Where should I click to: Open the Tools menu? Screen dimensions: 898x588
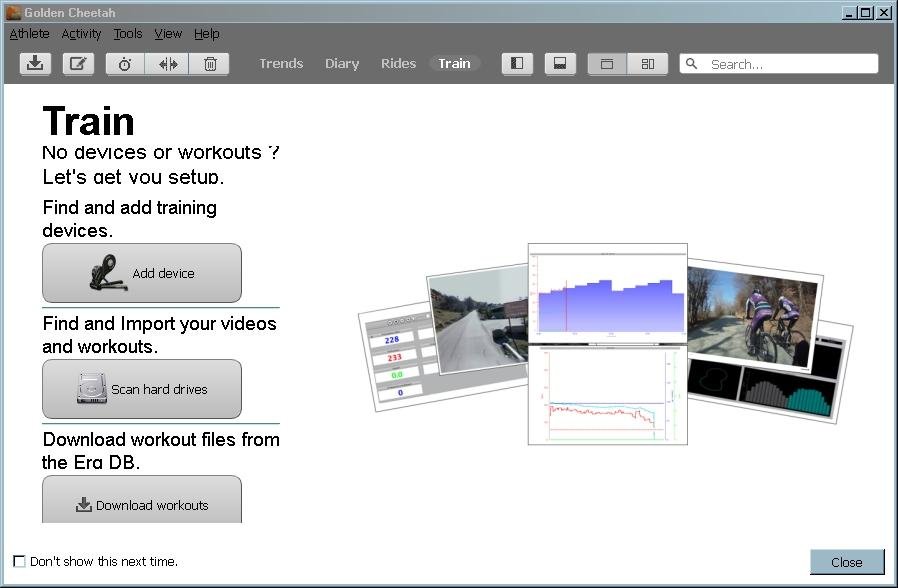[x=128, y=34]
